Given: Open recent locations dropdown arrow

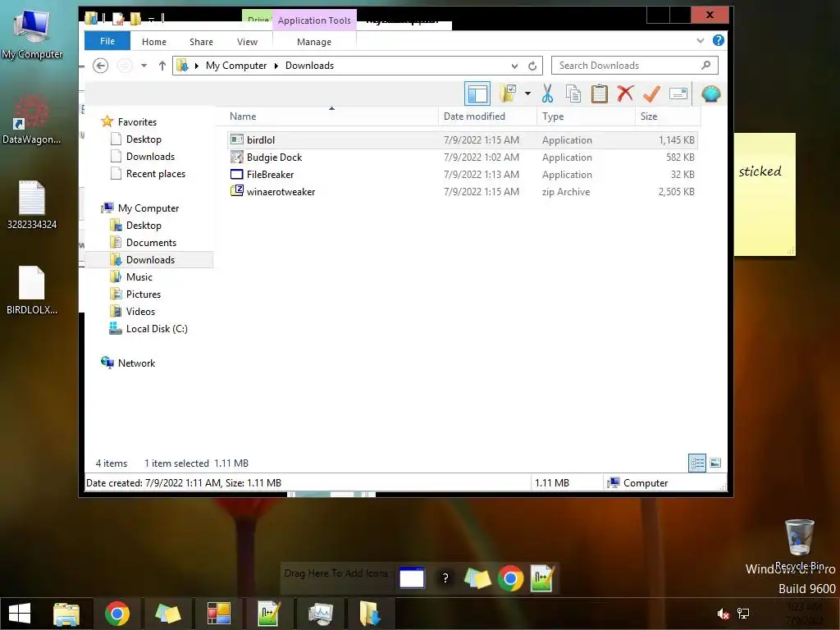Looking at the screenshot, I should [x=144, y=66].
